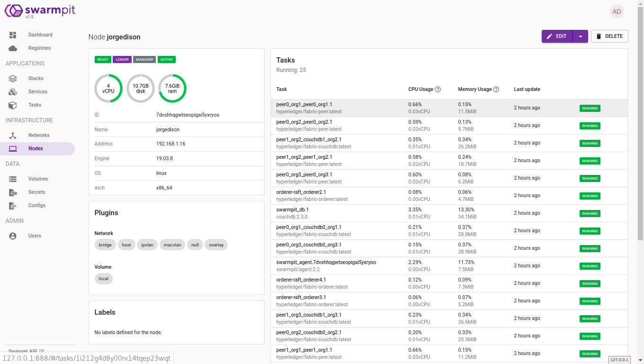Select Nodes in the sidebar
The image size is (644, 364).
click(36, 149)
